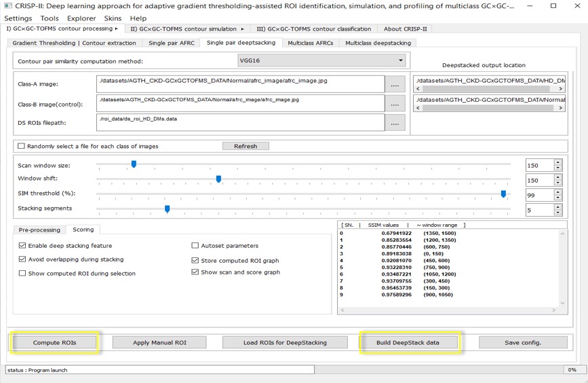Increase SIM threshold spinner value

click(557, 192)
